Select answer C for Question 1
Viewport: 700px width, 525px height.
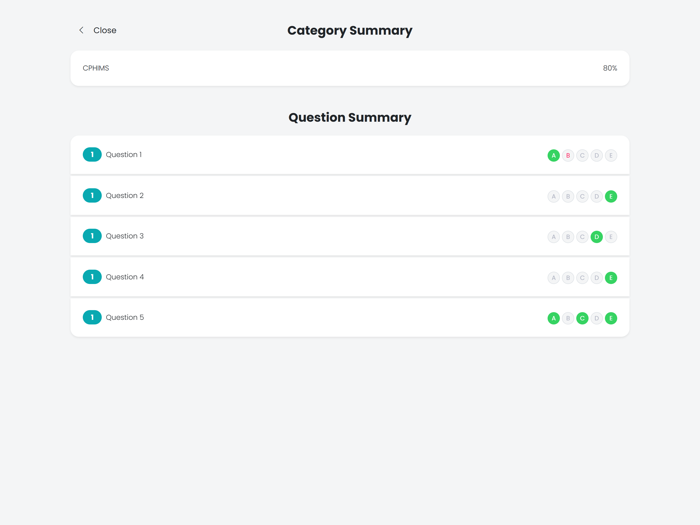582,155
